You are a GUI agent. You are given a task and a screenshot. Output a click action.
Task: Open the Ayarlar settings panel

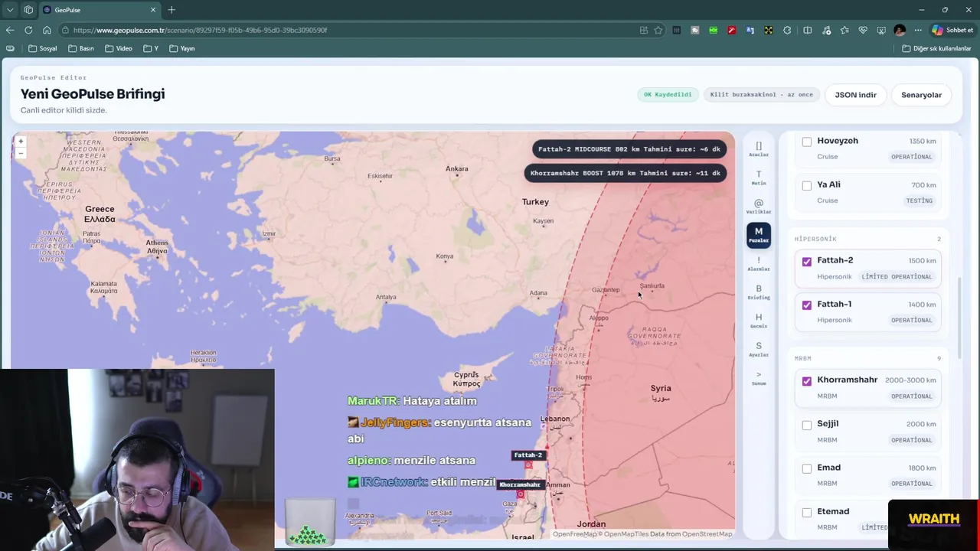click(759, 349)
